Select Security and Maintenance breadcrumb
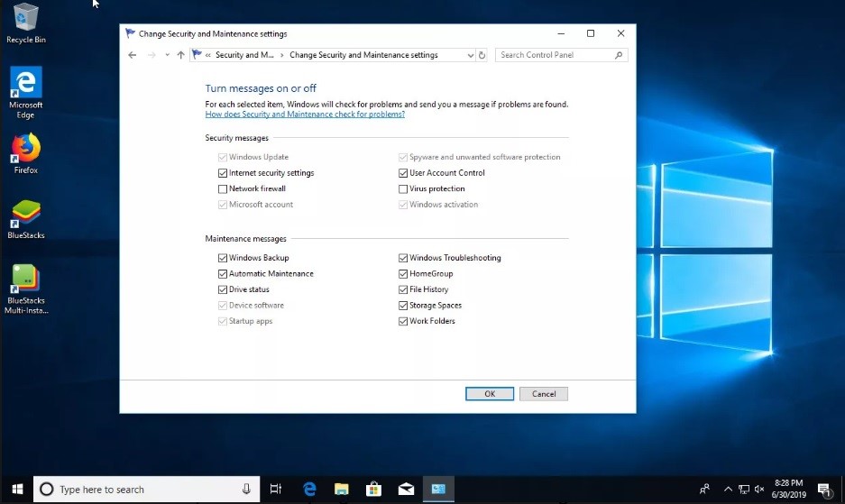845x504 pixels. point(244,55)
